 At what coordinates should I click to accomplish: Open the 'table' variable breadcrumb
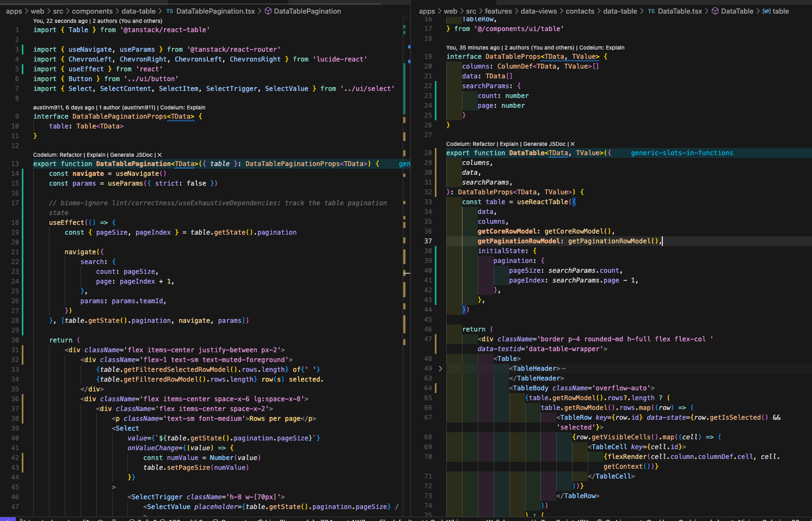pyautogui.click(x=780, y=11)
